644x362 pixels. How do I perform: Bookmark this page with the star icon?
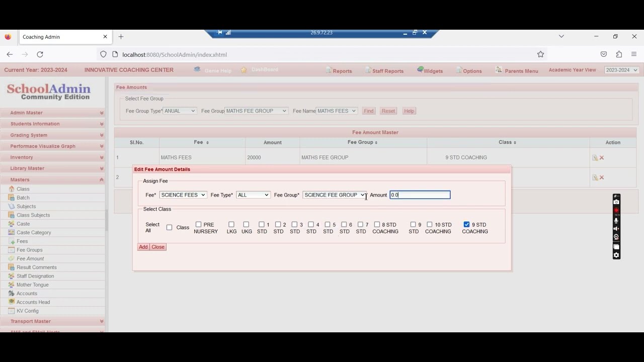[541, 54]
